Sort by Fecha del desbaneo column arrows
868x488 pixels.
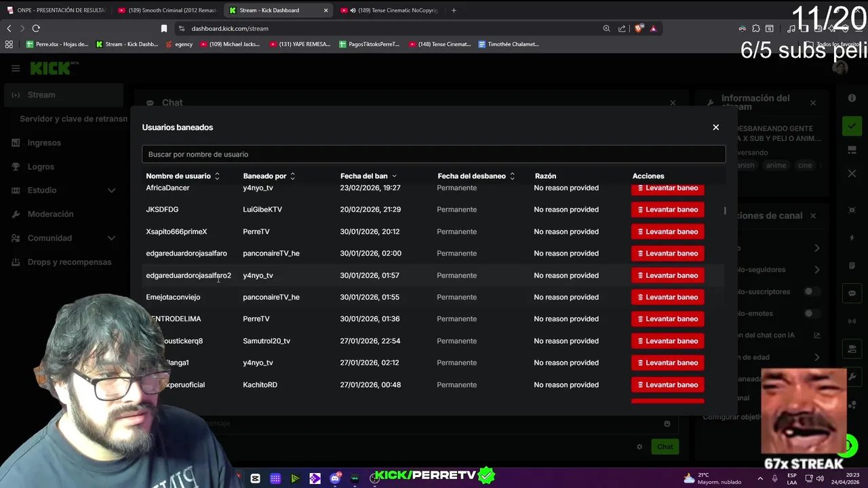pos(512,176)
